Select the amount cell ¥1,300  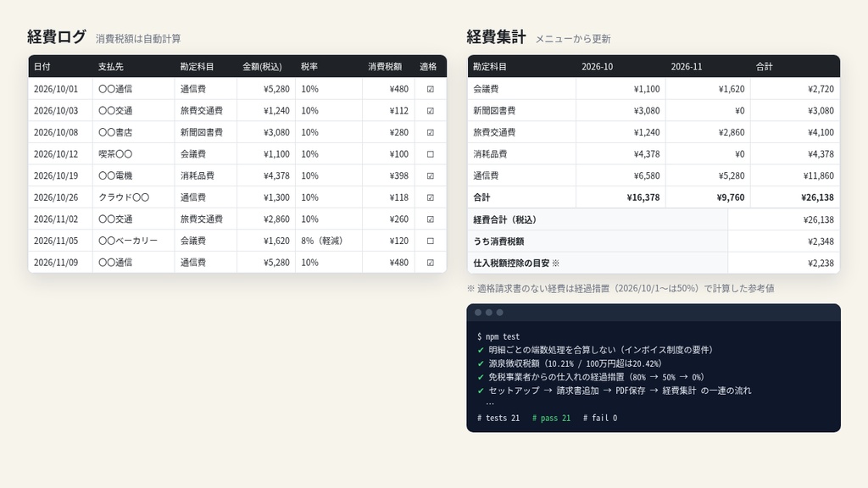(266, 197)
